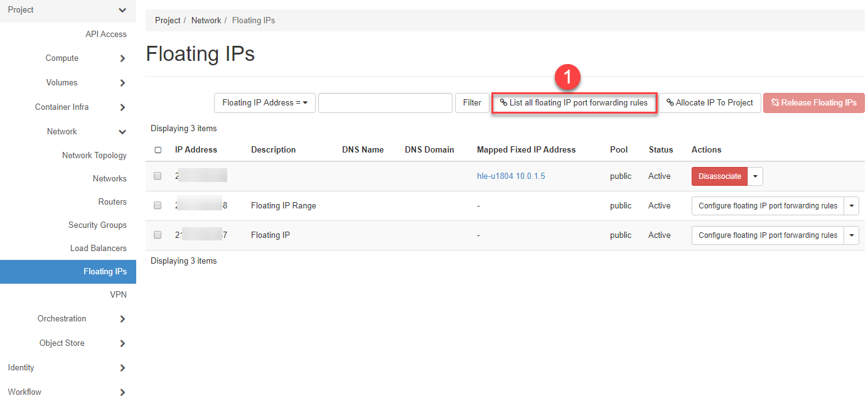Click Allocate IP To Project button
This screenshot has height=403, width=868.
point(709,103)
